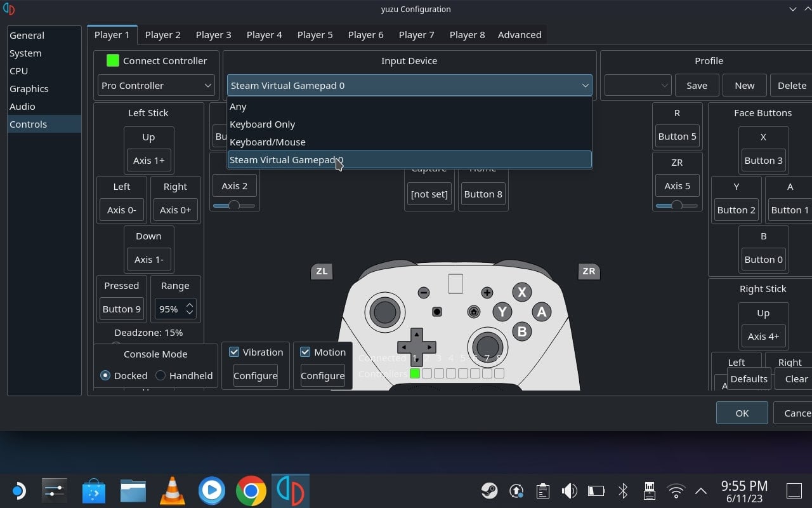Open the Bluetooth tray icon

[x=623, y=490]
